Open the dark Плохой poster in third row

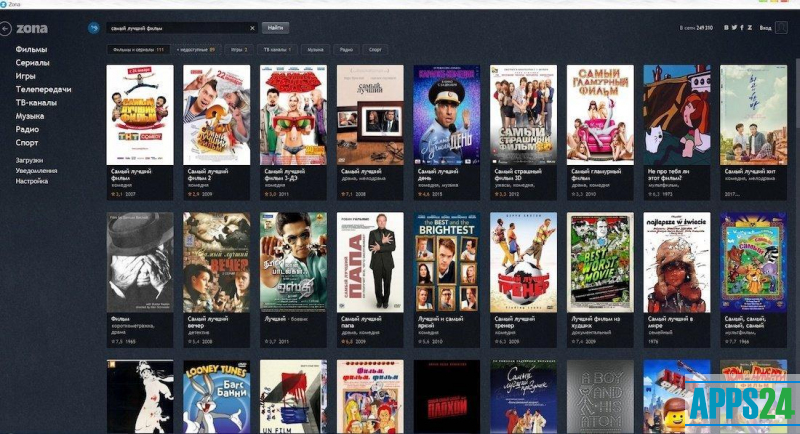click(446, 397)
